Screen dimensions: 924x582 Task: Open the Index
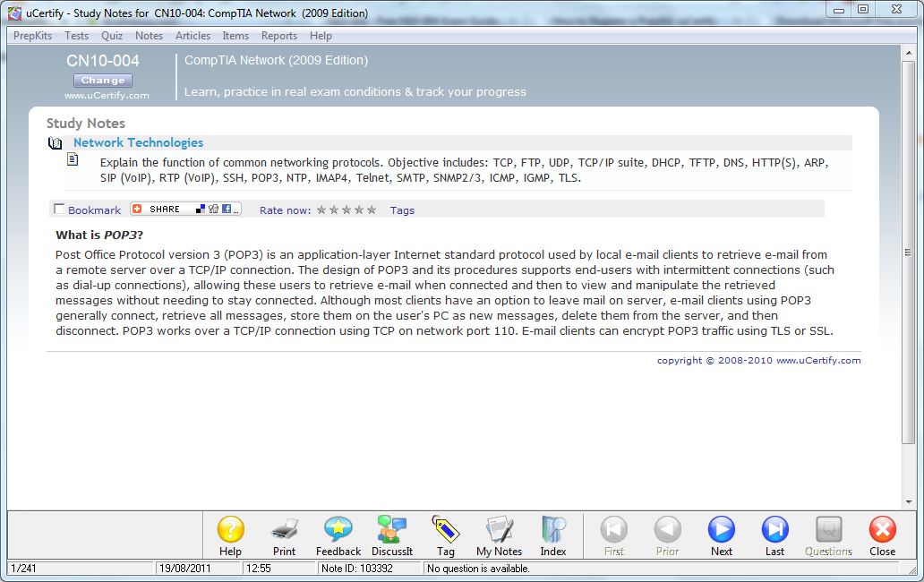(552, 535)
